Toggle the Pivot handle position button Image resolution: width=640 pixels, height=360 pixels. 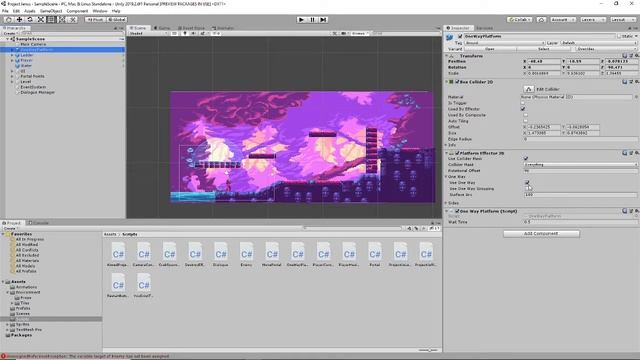tap(95, 20)
